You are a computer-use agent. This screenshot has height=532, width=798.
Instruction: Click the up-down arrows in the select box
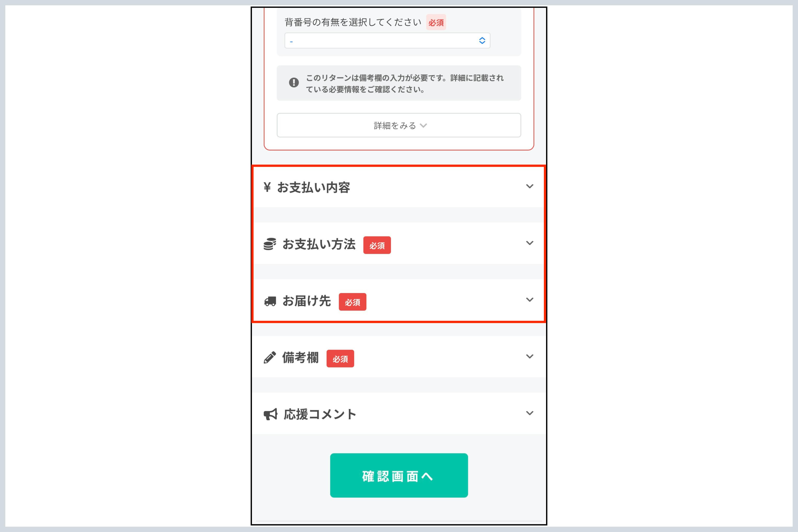(482, 41)
